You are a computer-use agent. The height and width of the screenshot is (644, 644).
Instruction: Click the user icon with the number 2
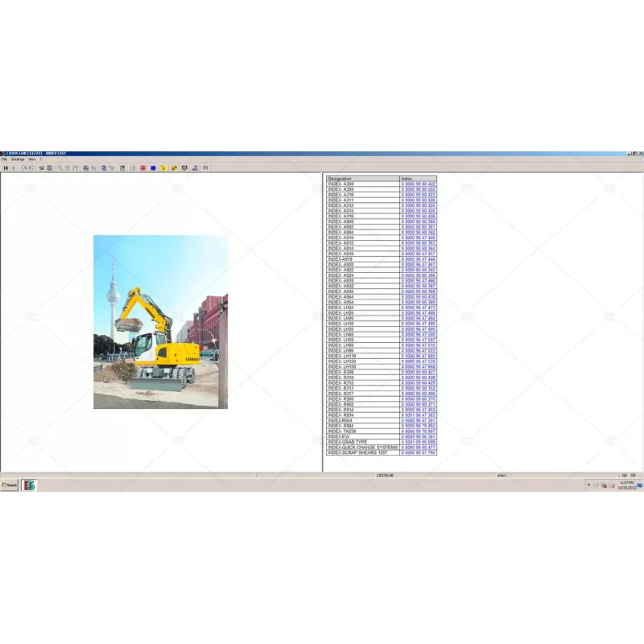click(x=195, y=167)
